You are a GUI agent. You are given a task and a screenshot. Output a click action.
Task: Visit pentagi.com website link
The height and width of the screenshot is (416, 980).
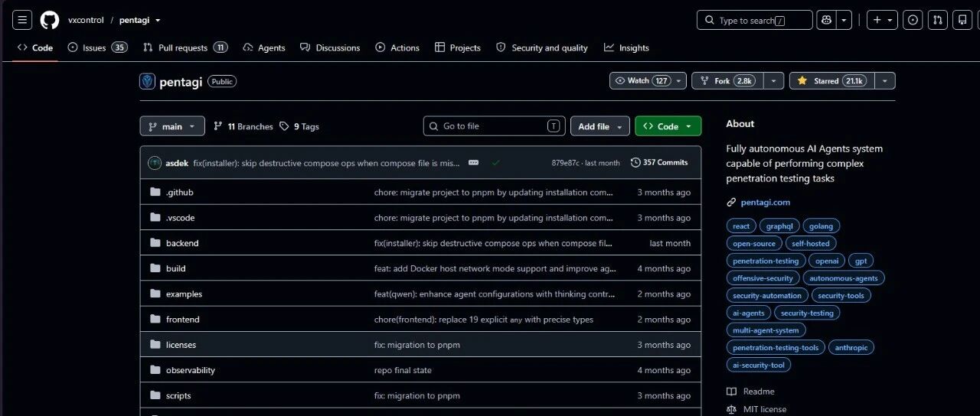click(x=765, y=203)
